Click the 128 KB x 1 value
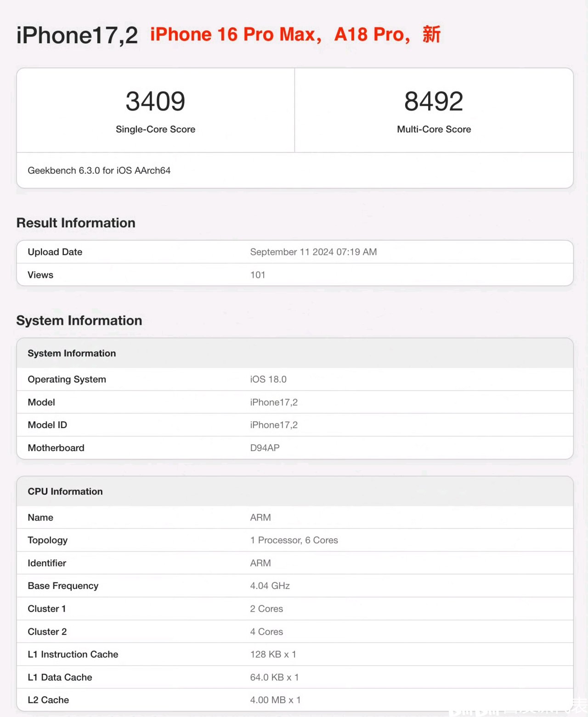The image size is (588, 717). (273, 655)
